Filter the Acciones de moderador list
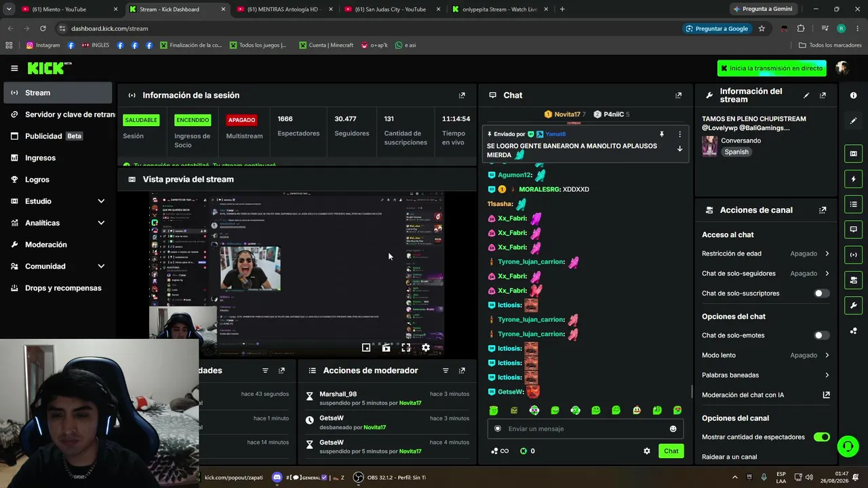The image size is (868, 488). (446, 371)
